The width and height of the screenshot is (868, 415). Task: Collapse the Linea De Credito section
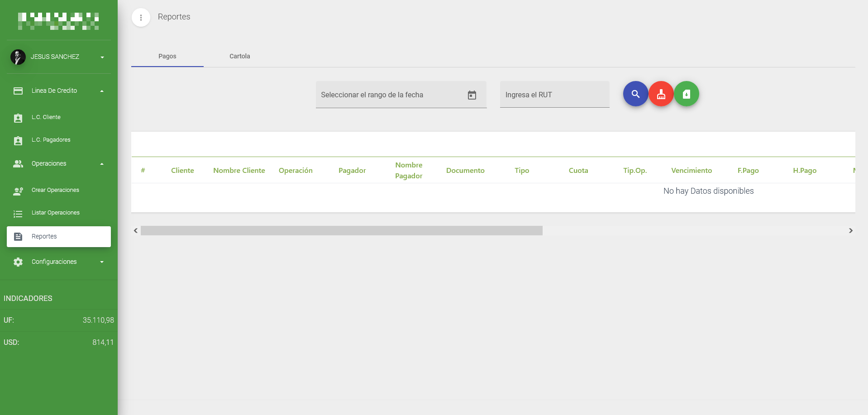102,91
